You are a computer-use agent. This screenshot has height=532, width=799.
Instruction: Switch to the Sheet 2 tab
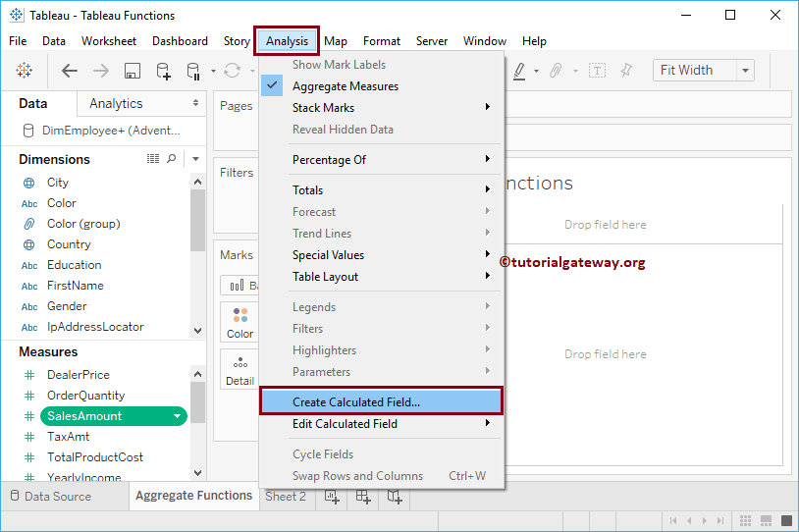[x=286, y=497]
